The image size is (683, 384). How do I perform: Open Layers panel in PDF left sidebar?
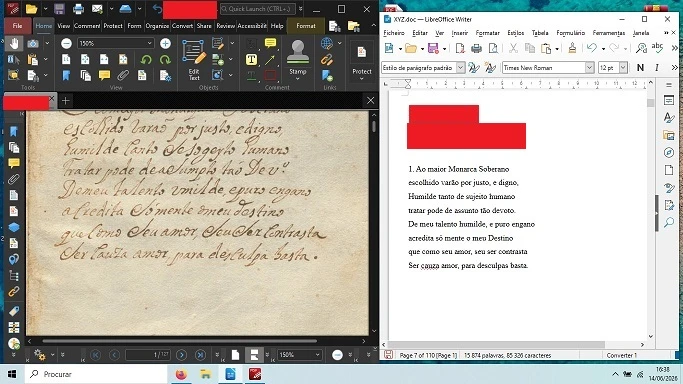tap(14, 227)
